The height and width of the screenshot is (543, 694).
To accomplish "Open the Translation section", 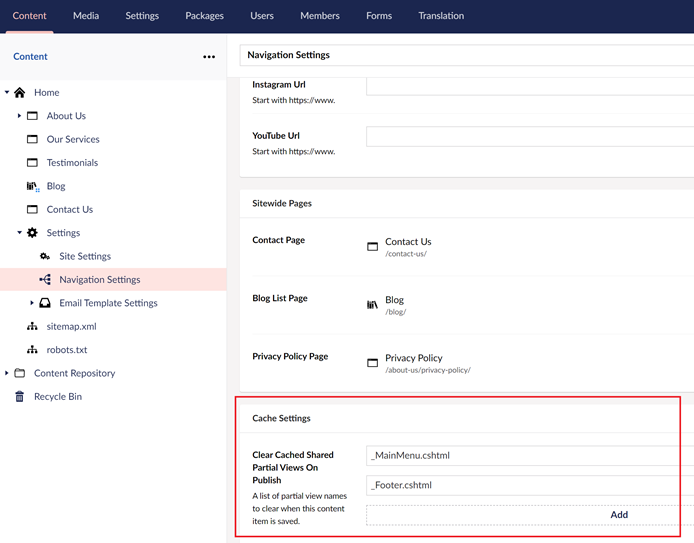I will click(x=441, y=16).
